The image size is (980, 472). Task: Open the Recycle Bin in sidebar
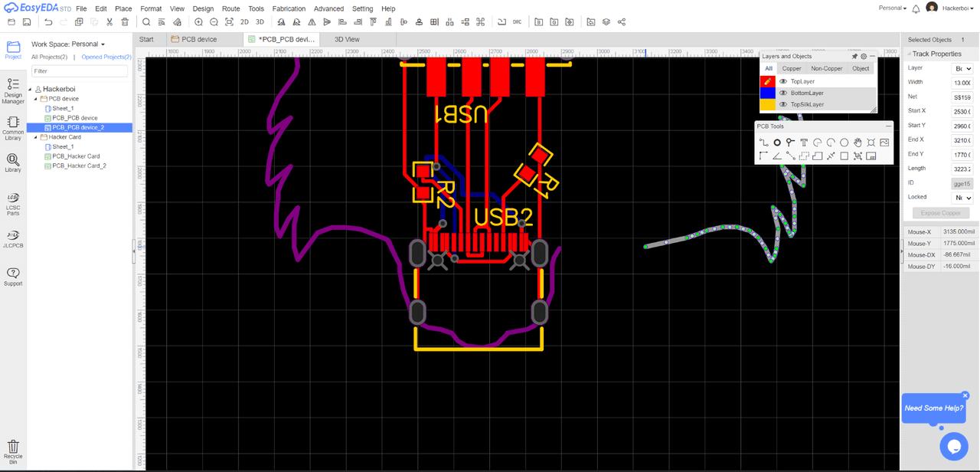coord(13,450)
